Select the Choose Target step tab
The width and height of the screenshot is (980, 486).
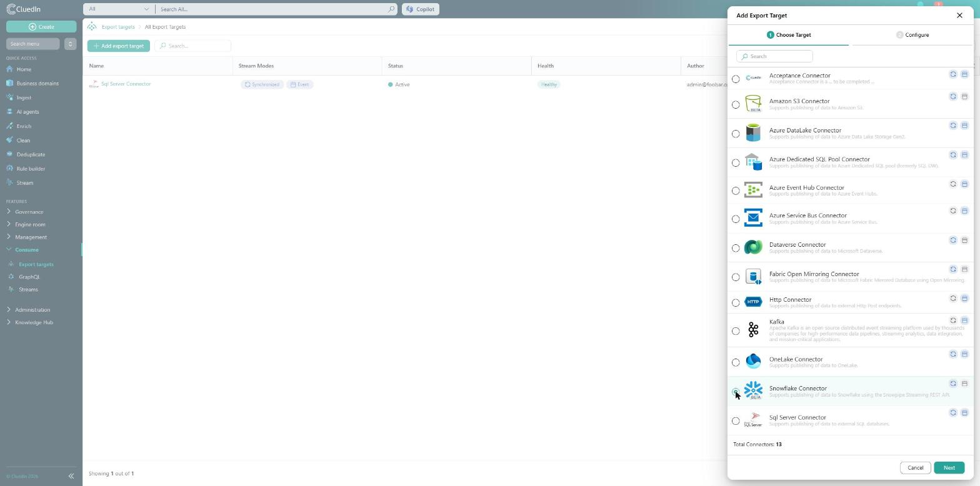coord(789,35)
